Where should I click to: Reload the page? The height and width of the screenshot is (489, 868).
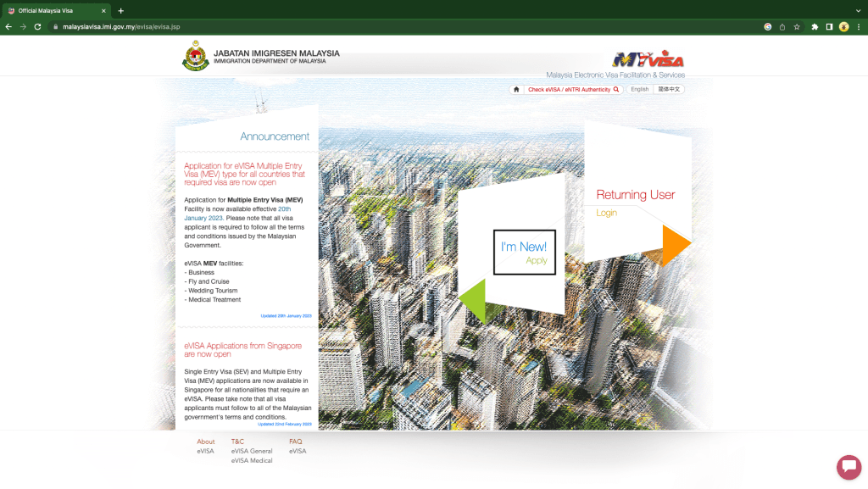tap(37, 26)
